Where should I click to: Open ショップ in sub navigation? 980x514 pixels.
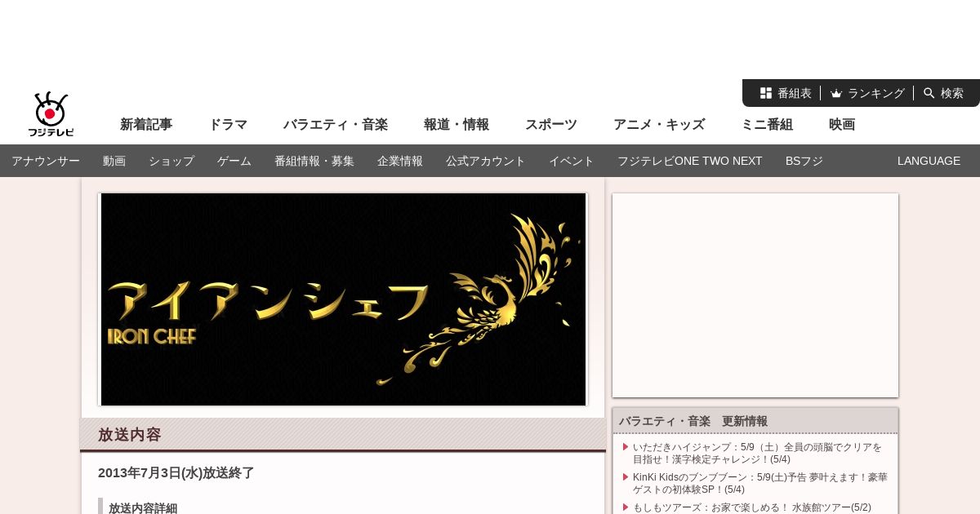tap(171, 161)
